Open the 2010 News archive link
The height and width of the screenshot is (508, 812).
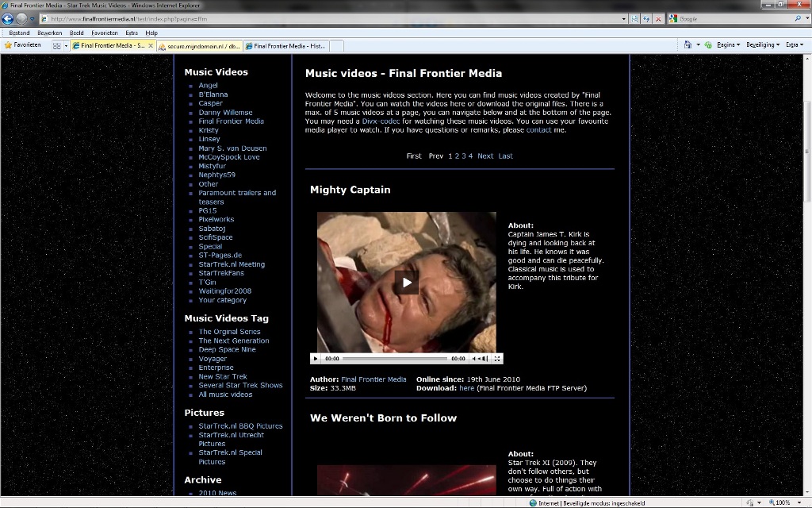[x=217, y=493]
